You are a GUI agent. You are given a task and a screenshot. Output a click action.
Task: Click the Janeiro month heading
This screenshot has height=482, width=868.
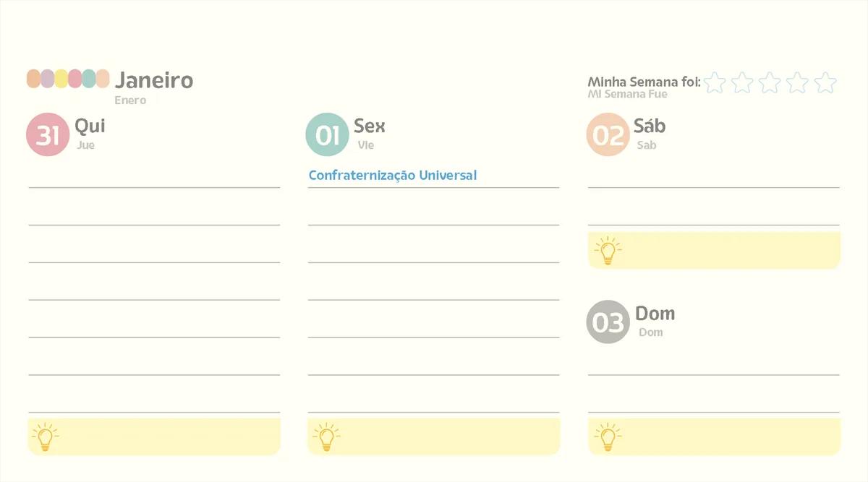[x=154, y=80]
